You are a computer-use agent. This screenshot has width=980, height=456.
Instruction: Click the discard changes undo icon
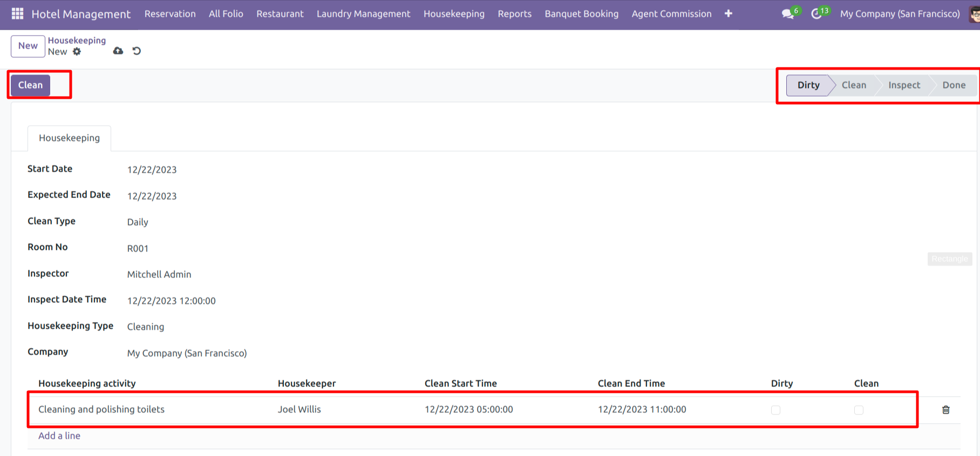[137, 51]
